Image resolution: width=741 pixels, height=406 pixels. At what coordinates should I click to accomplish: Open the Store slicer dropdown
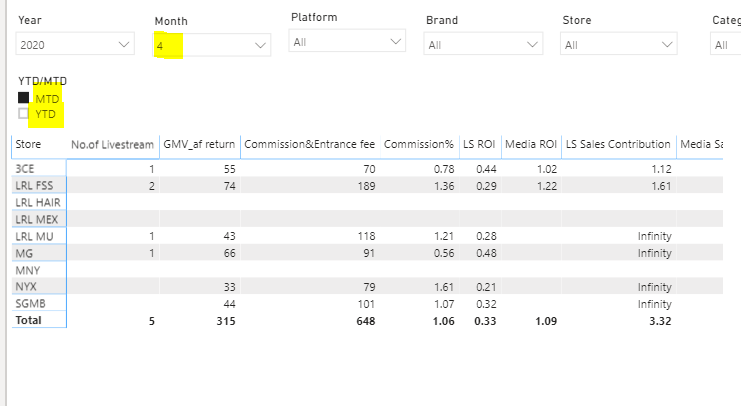pos(619,44)
